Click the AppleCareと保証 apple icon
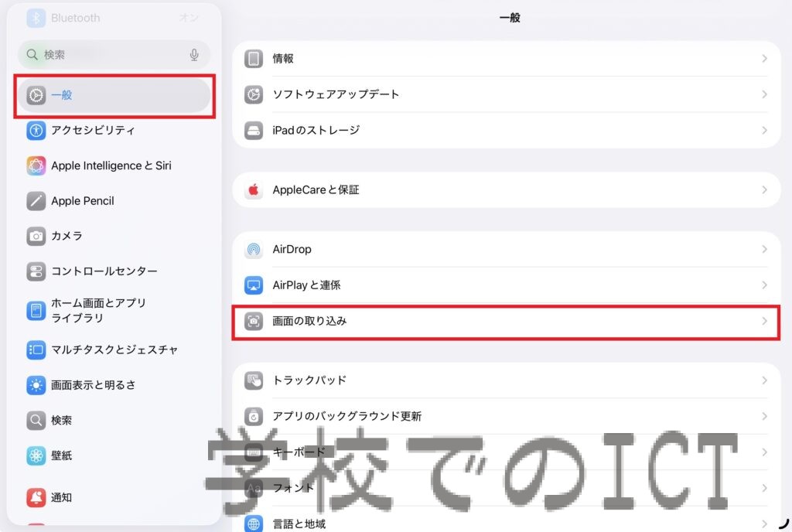 (x=254, y=190)
